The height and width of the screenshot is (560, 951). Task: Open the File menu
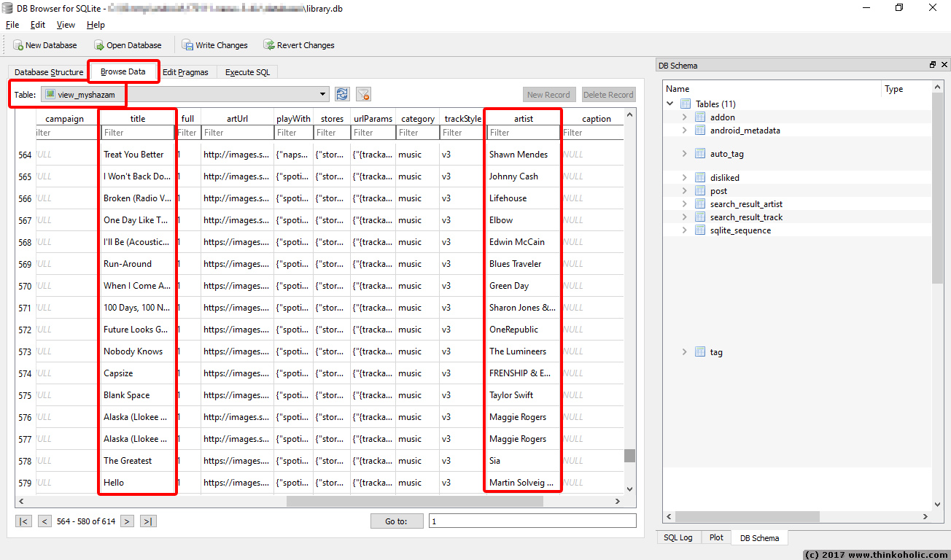tap(12, 25)
